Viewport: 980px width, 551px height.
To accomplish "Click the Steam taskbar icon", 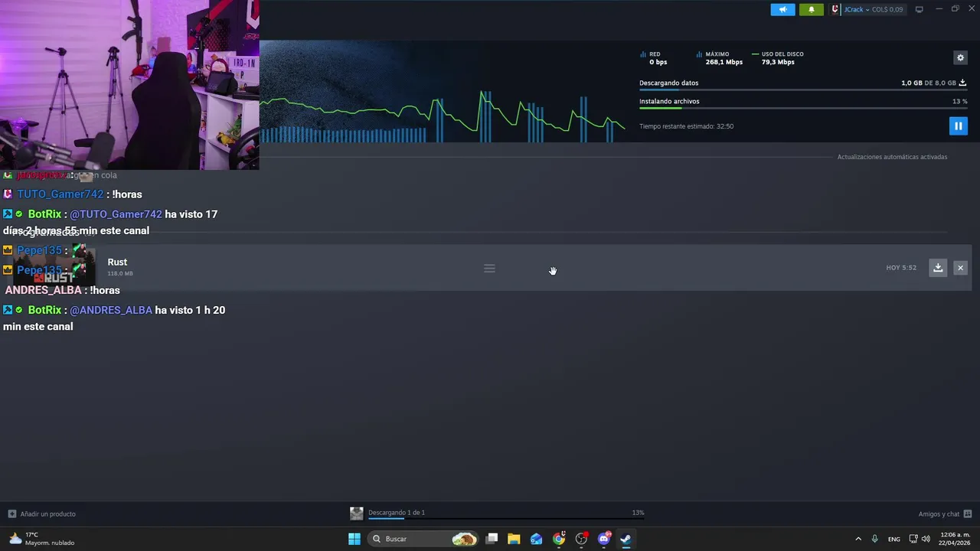I will coord(626,539).
